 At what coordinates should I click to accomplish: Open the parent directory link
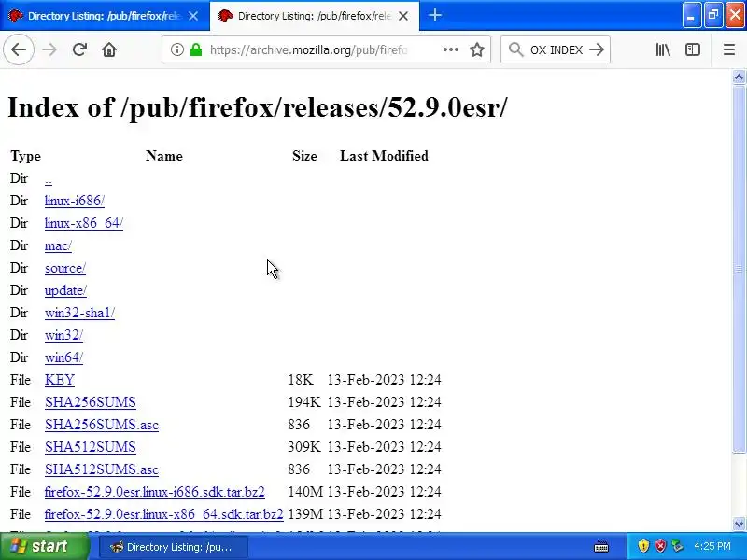click(x=49, y=178)
